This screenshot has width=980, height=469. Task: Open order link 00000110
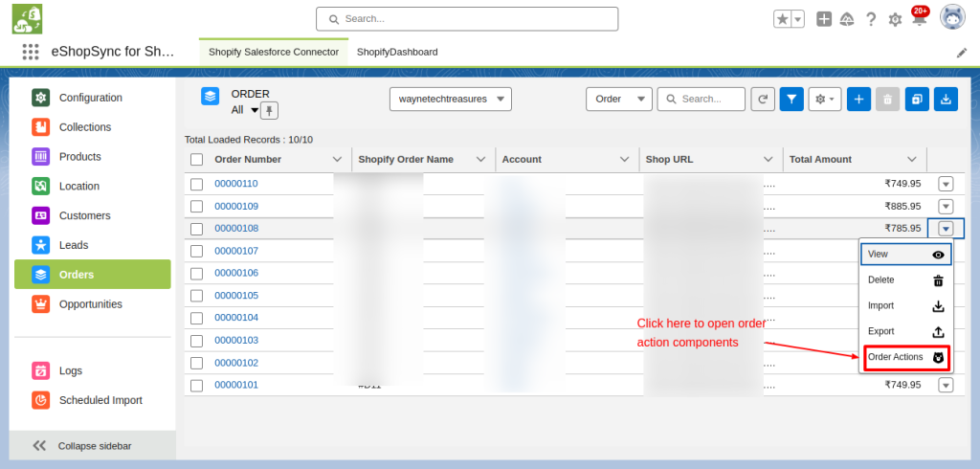pos(236,184)
